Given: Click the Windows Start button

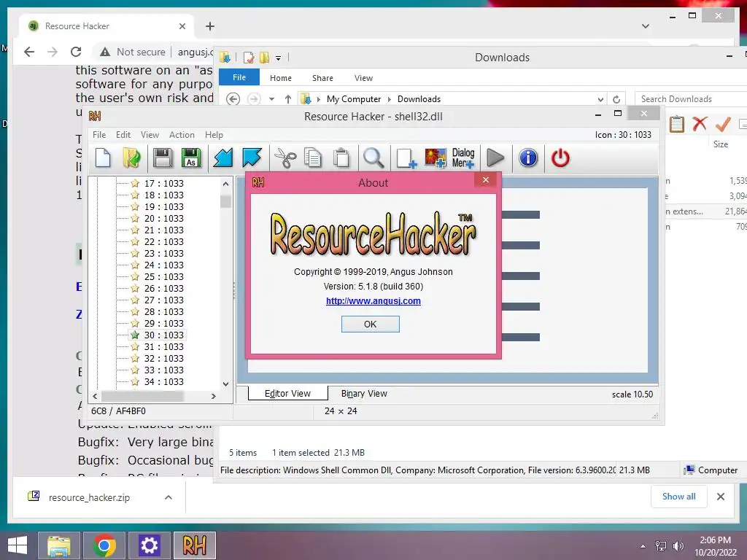Looking at the screenshot, I should click(x=18, y=545).
